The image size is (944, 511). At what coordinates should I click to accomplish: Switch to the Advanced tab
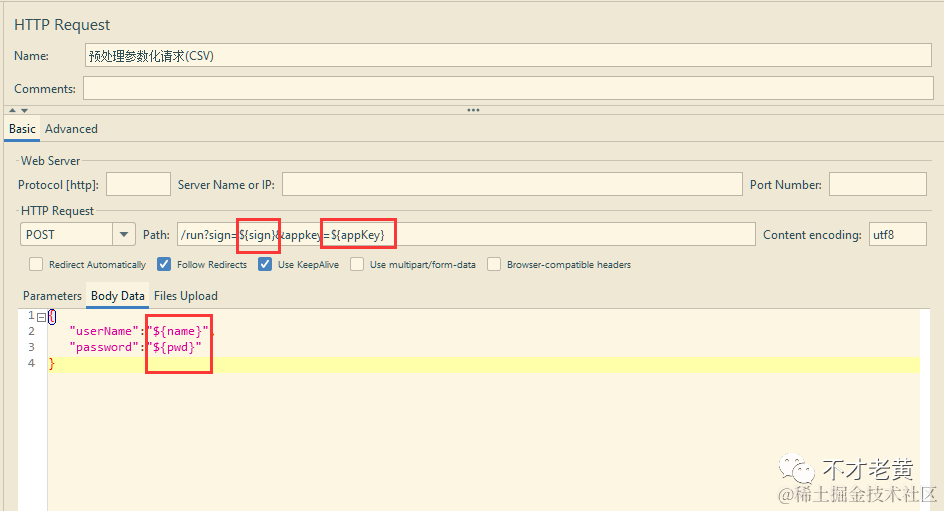pos(71,129)
